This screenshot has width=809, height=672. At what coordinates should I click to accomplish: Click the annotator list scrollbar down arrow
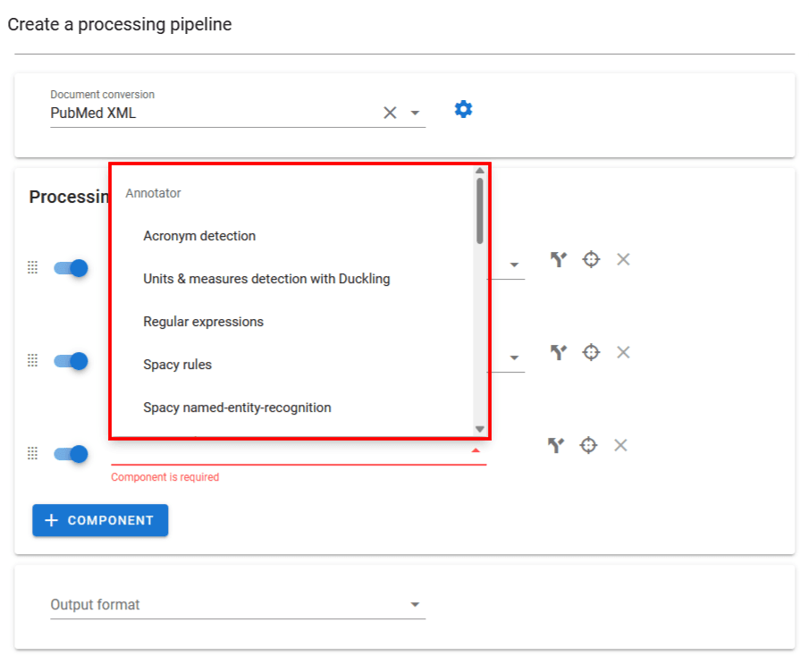480,429
